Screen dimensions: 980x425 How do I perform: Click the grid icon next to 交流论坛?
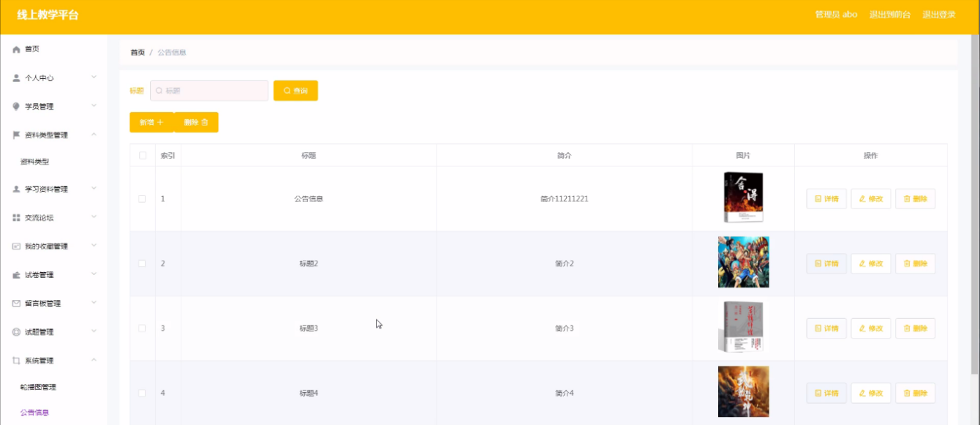(x=16, y=218)
